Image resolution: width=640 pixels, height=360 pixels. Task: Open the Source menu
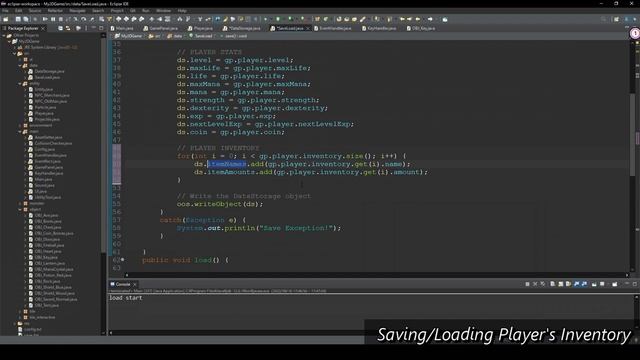pos(35,11)
